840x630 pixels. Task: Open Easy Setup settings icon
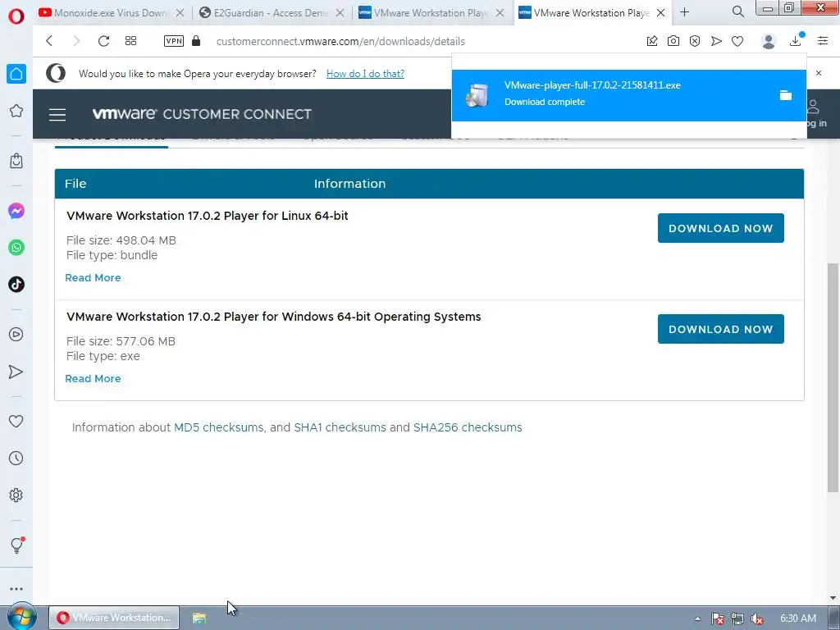point(823,41)
